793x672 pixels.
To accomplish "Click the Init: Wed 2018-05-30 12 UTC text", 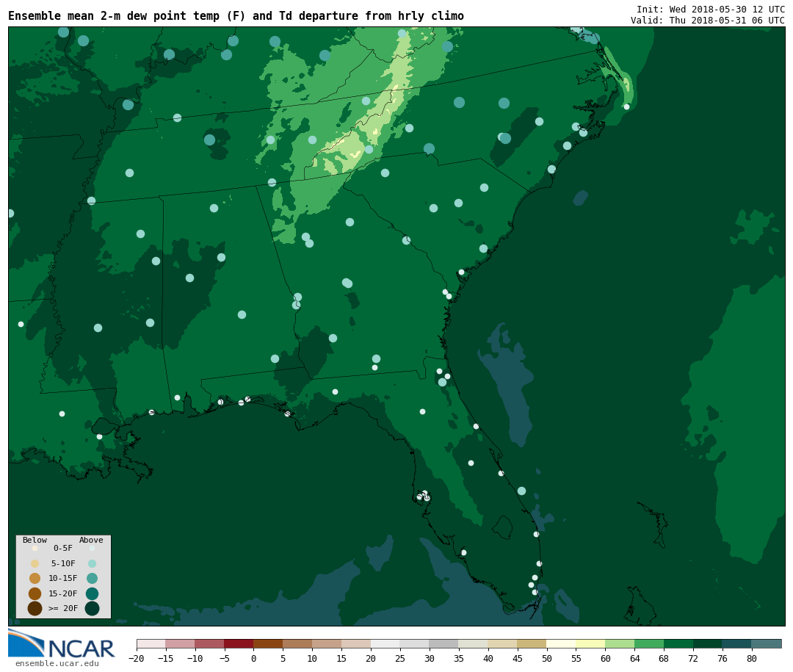I will [x=711, y=9].
